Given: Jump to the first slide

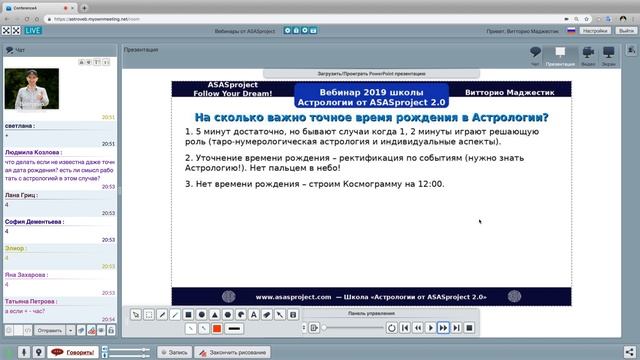Looking at the screenshot, I should point(404,328).
